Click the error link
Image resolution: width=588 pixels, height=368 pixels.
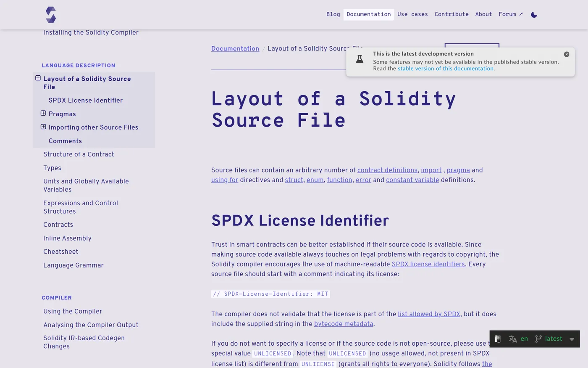(x=363, y=180)
